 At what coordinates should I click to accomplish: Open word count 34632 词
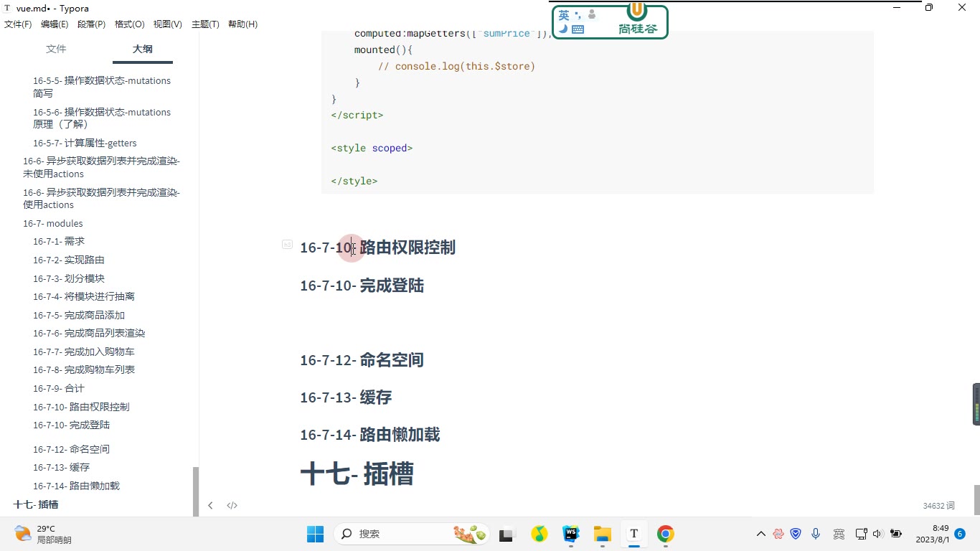(x=938, y=506)
